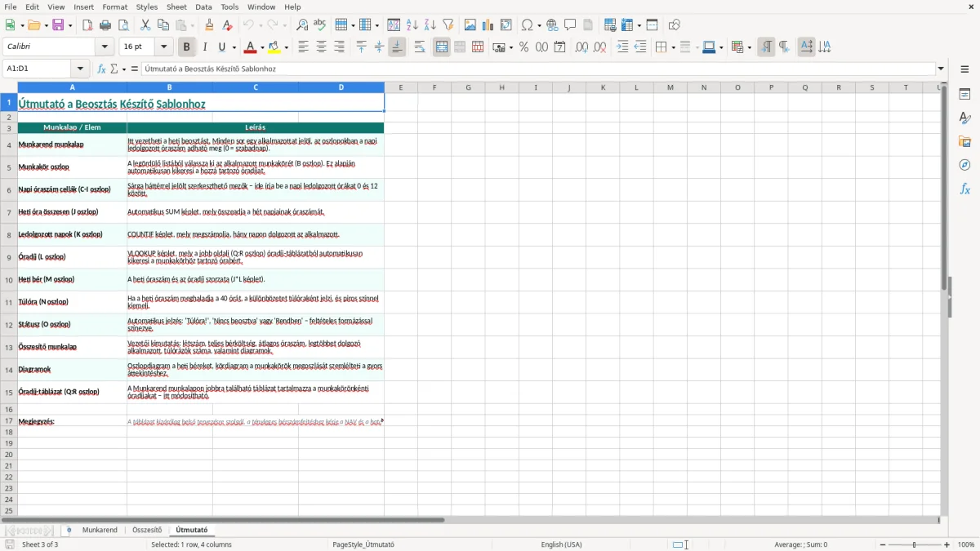Click the Print icon
This screenshot has width=980, height=551.
[x=104, y=25]
